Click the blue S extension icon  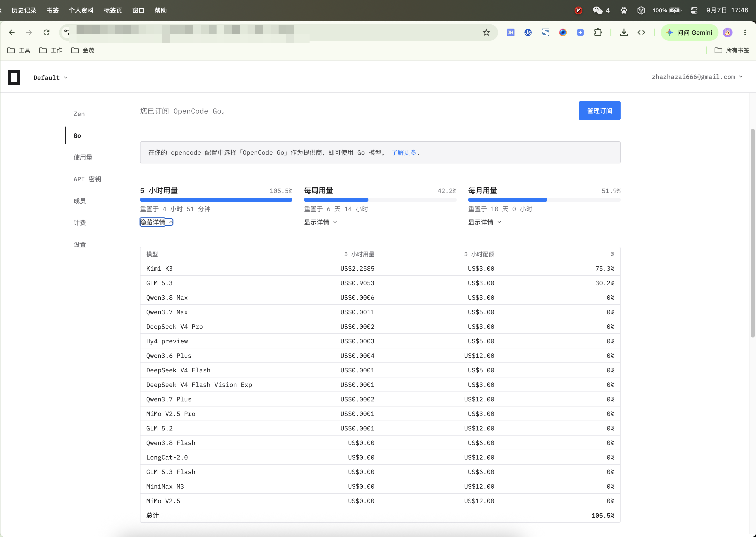click(x=545, y=32)
